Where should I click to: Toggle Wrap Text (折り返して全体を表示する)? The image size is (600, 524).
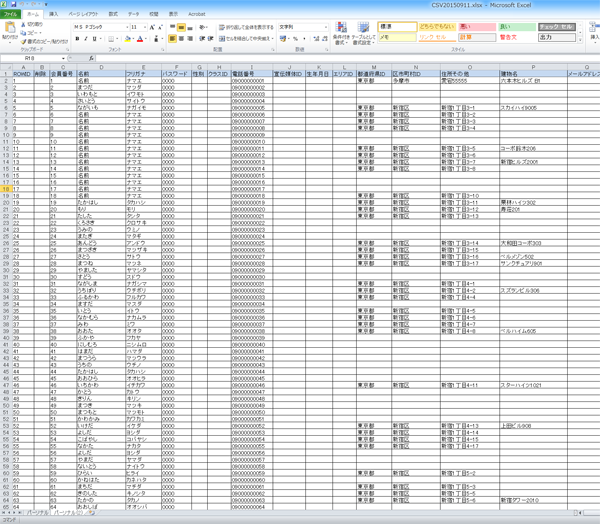(246, 27)
